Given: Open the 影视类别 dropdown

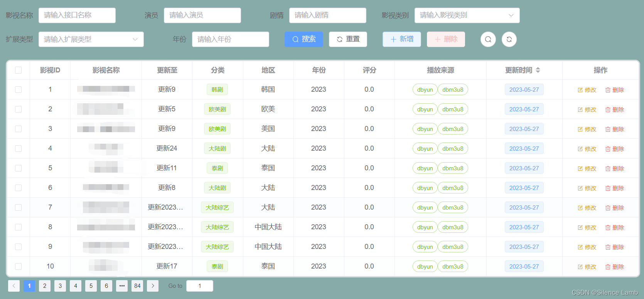Looking at the screenshot, I should 467,15.
